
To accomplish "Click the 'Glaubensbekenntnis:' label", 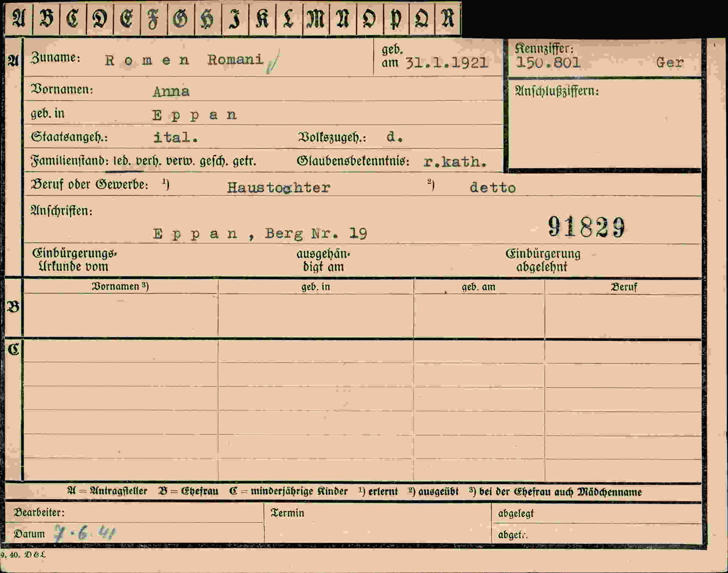I will [353, 161].
